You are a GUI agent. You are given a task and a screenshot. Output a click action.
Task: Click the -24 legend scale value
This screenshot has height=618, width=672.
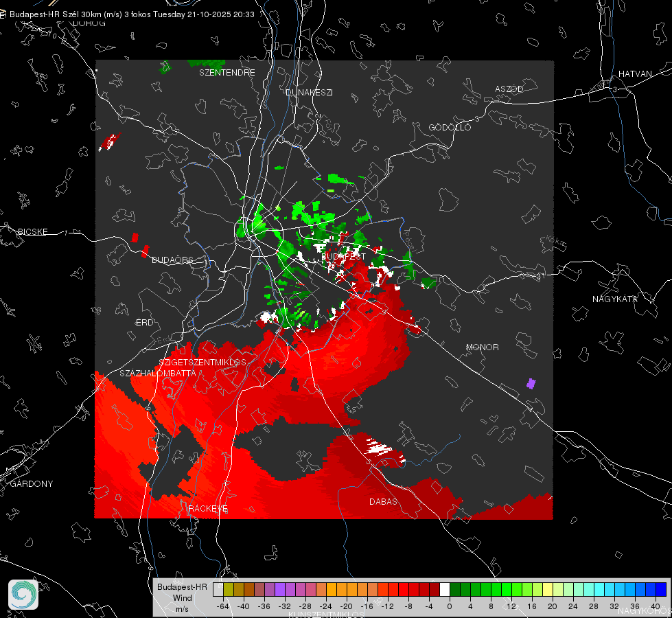coord(326,606)
